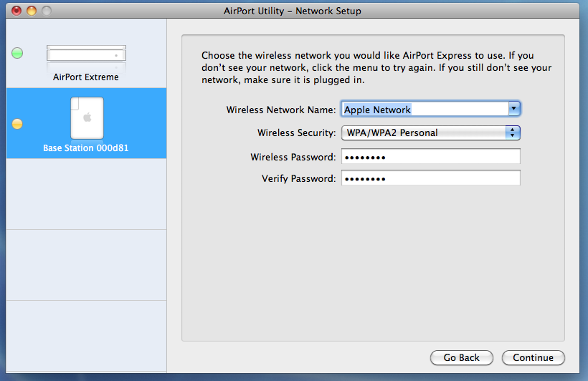The height and width of the screenshot is (381, 588).
Task: Focus the Verify Password field
Action: (430, 178)
